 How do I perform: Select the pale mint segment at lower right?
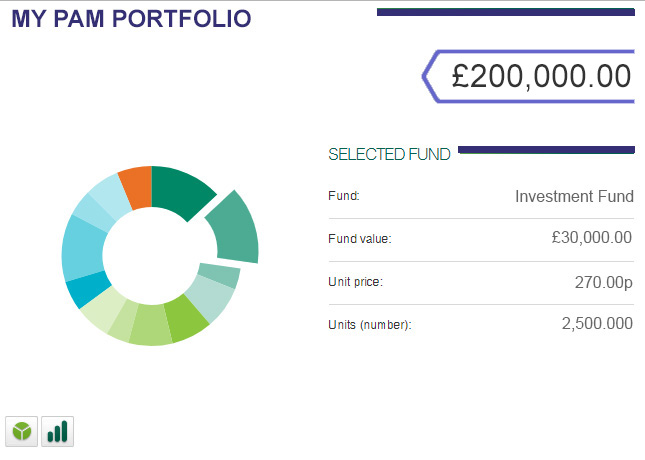pyautogui.click(x=210, y=297)
